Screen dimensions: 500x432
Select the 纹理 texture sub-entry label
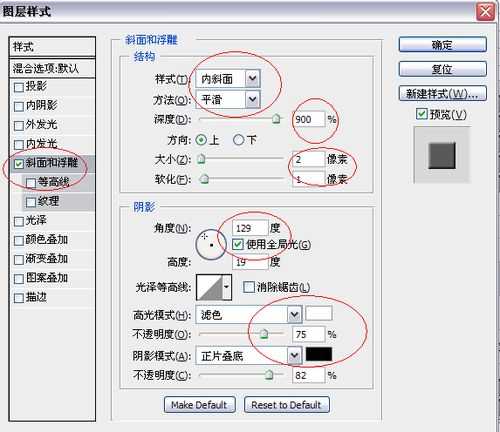coord(48,201)
